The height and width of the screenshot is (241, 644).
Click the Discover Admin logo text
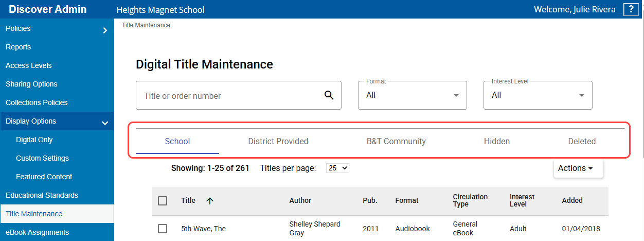pos(48,9)
